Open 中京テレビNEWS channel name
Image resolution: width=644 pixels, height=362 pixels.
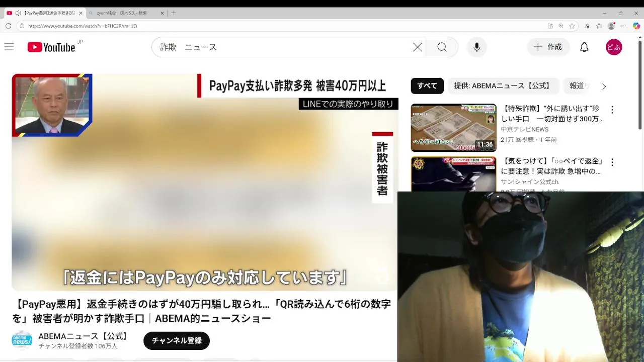[524, 129]
